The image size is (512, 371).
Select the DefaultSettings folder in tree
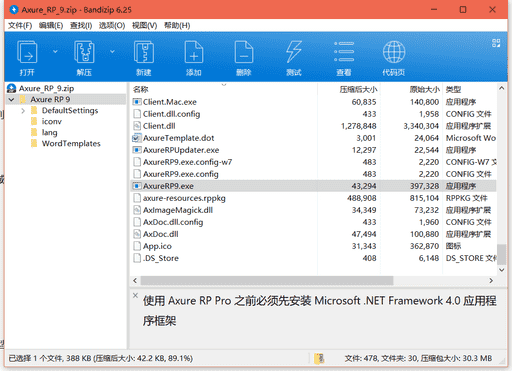click(x=70, y=110)
